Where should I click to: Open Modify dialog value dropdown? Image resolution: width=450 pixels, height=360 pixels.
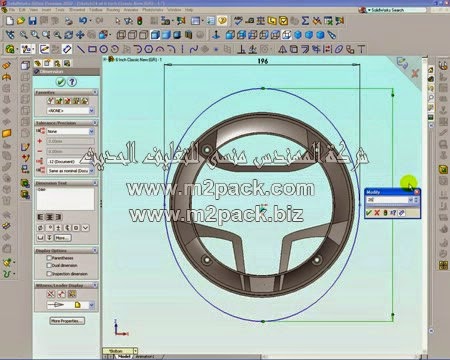[x=411, y=200]
